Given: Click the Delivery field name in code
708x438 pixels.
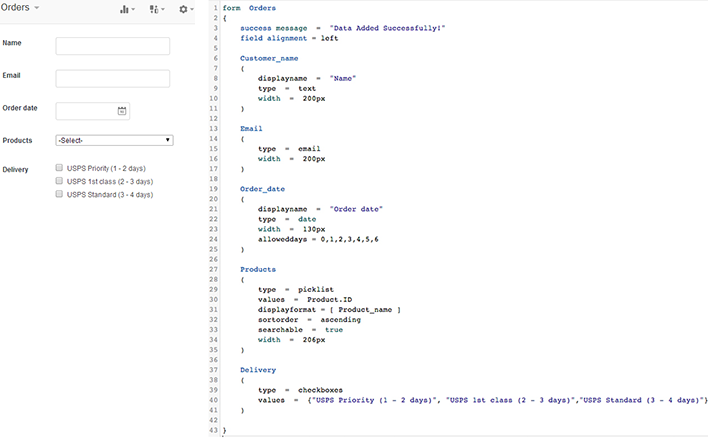Looking at the screenshot, I should (x=259, y=370).
